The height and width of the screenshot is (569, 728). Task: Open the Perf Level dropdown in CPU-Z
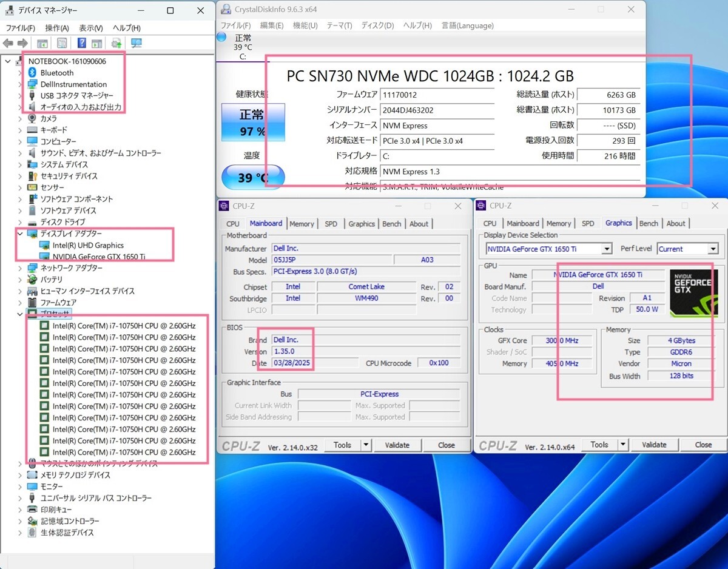pyautogui.click(x=713, y=249)
